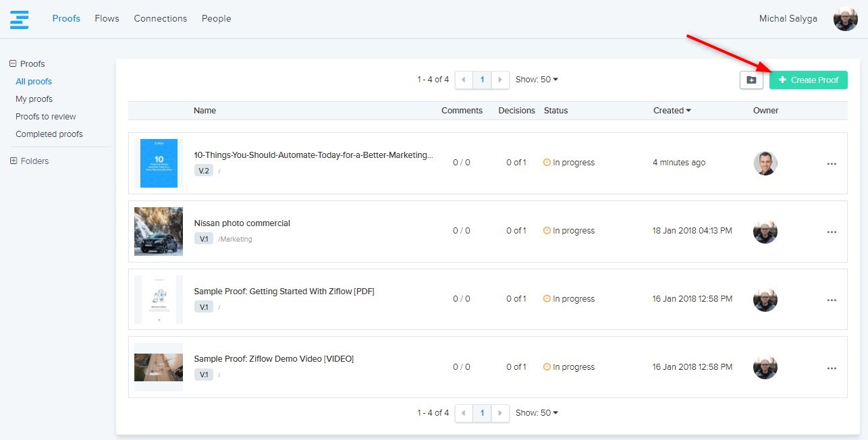This screenshot has width=868, height=440.
Task: Open the Nissan photo commercial thumbnail
Action: (x=159, y=231)
